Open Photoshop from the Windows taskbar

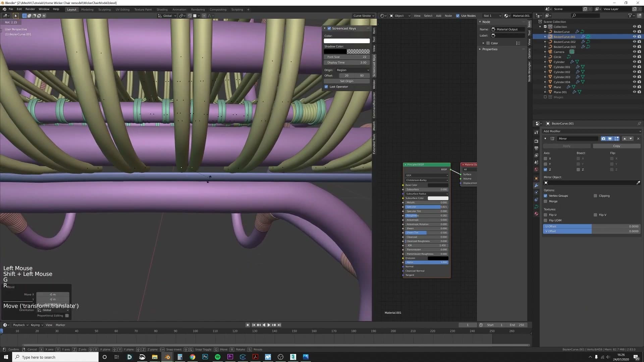[x=205, y=357]
